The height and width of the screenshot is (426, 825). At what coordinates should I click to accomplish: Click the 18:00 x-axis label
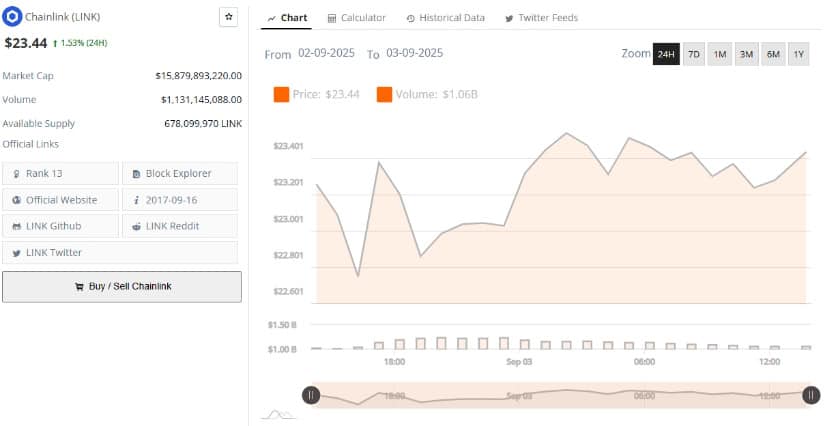pos(394,362)
